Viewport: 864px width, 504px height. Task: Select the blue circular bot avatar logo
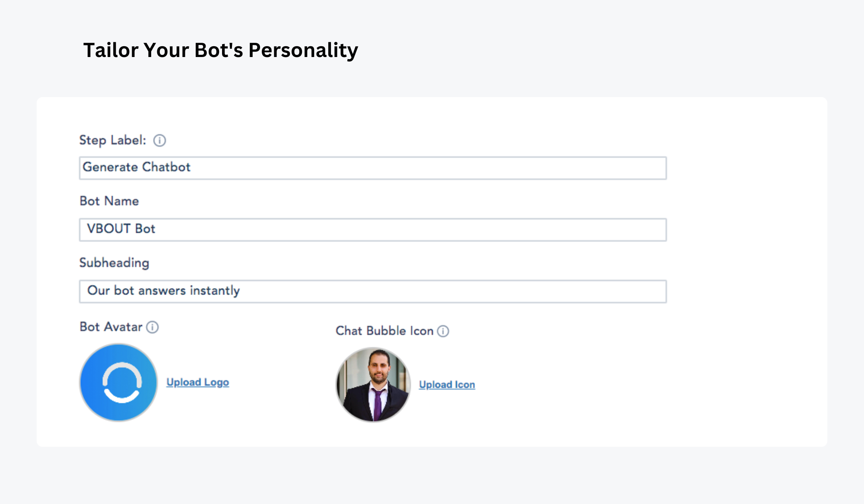coord(118,382)
